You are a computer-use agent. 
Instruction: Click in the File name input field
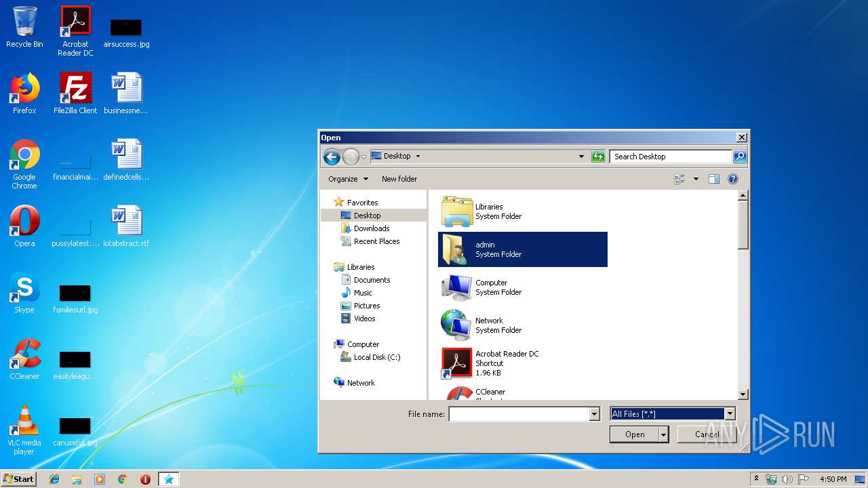pyautogui.click(x=519, y=414)
